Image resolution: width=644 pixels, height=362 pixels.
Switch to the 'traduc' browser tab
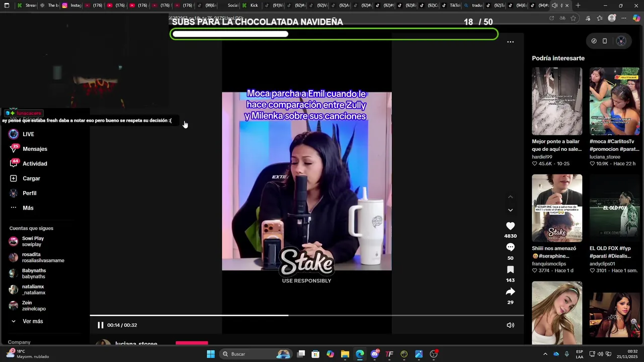[x=473, y=6]
